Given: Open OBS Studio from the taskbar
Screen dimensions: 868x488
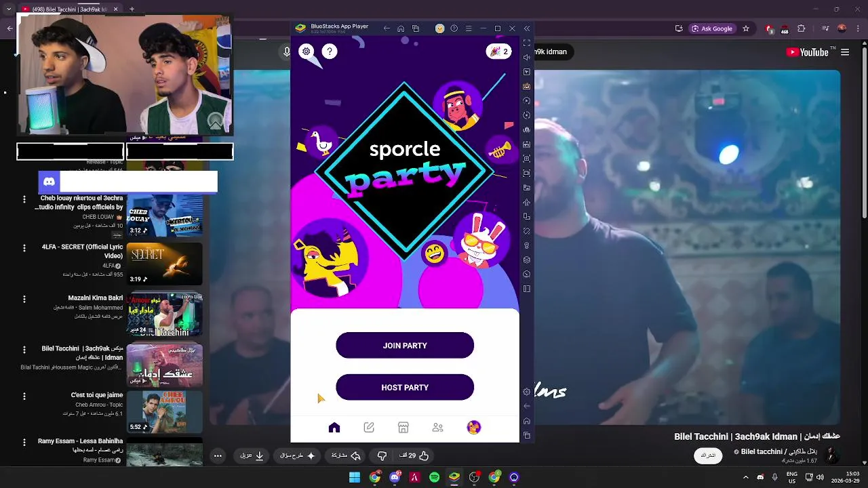Looking at the screenshot, I should click(475, 477).
